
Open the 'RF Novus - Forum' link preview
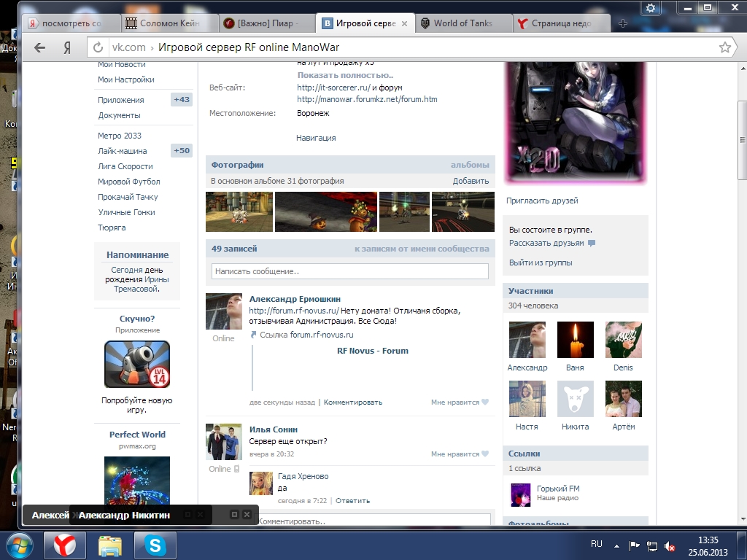click(x=373, y=351)
